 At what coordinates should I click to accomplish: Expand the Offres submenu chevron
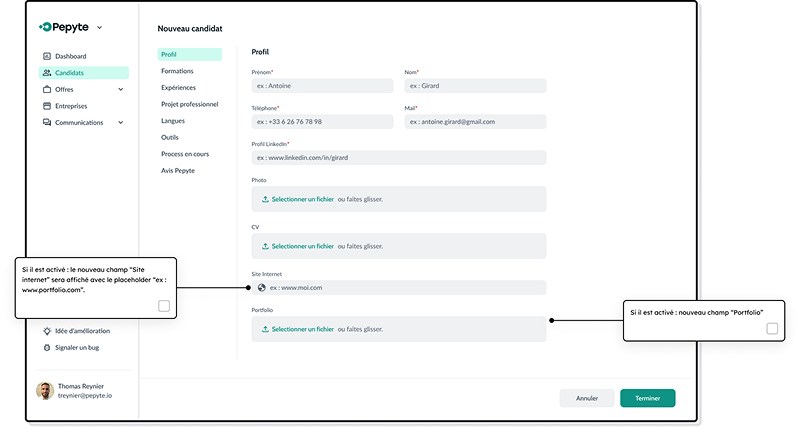[121, 89]
